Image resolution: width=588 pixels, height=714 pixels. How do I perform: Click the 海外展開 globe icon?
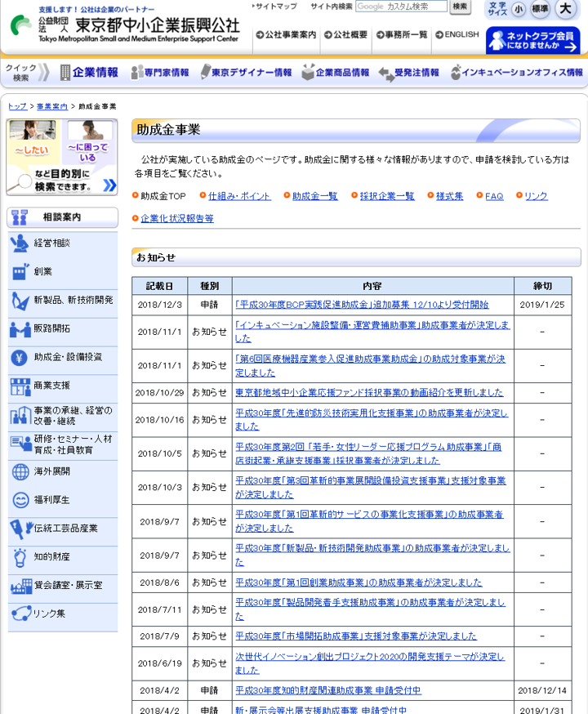coord(20,471)
